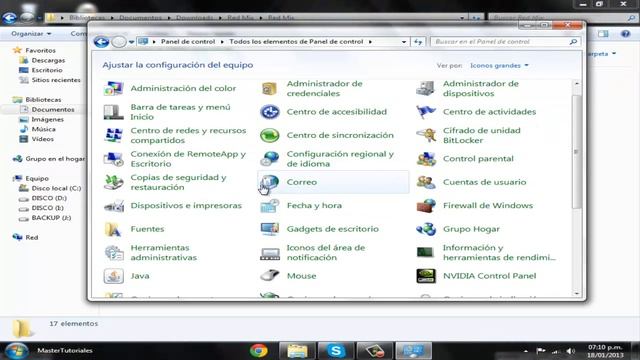
Task: Open Administrador de dispositivos icon
Action: click(426, 88)
